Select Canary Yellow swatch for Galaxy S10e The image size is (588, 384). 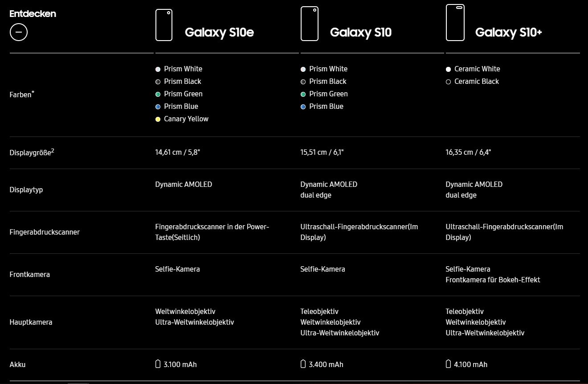click(158, 119)
